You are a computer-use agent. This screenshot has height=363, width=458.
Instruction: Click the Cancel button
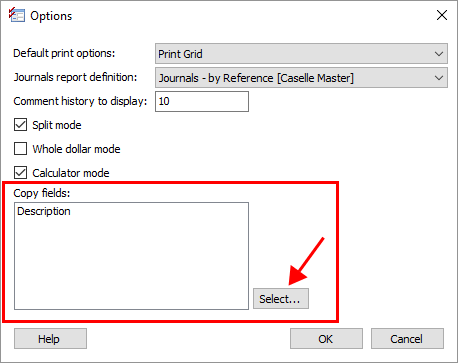tap(407, 339)
